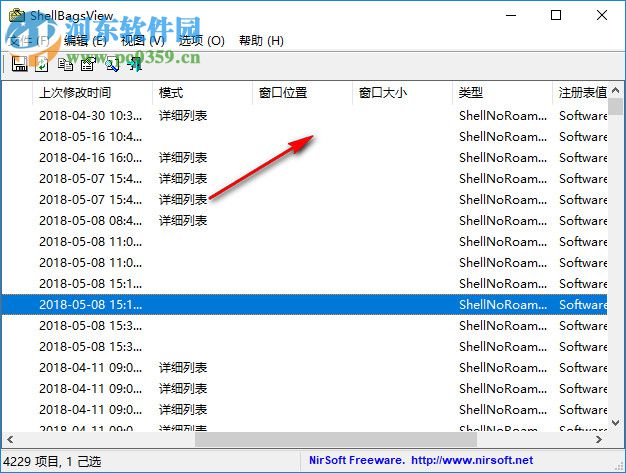
Task: Open the www.nirsoft.net link
Action: pyautogui.click(x=472, y=460)
